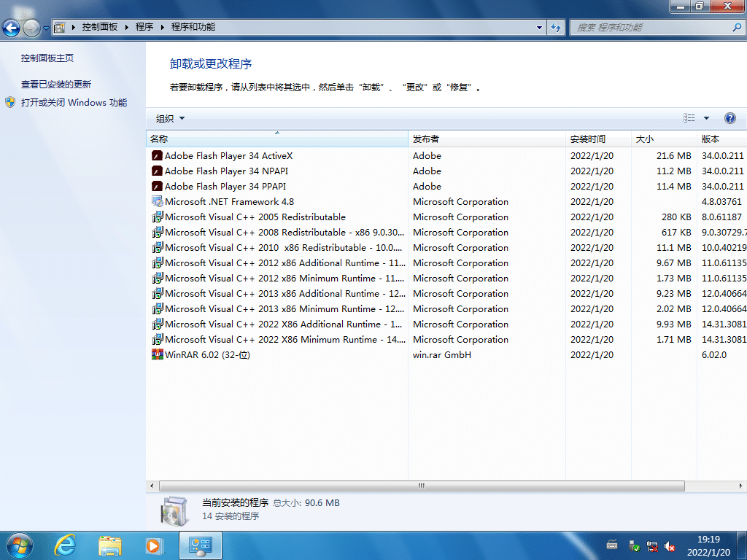
Task: Click the win.rar GmbH publisher cell
Action: tap(441, 355)
